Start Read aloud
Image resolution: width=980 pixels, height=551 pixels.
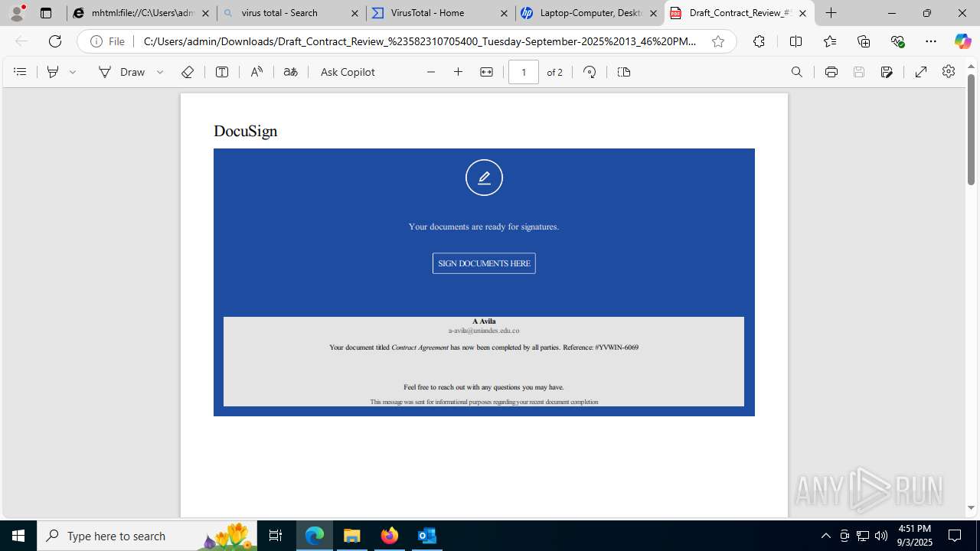256,72
